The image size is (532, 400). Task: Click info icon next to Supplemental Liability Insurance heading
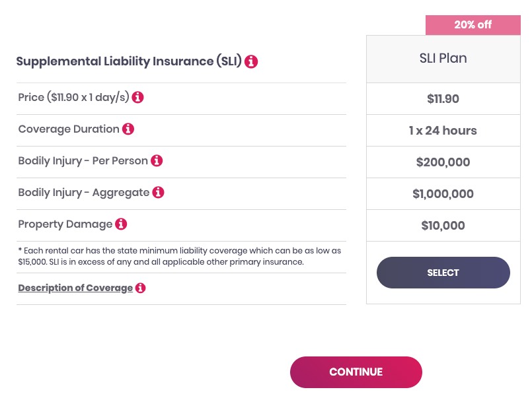point(251,62)
